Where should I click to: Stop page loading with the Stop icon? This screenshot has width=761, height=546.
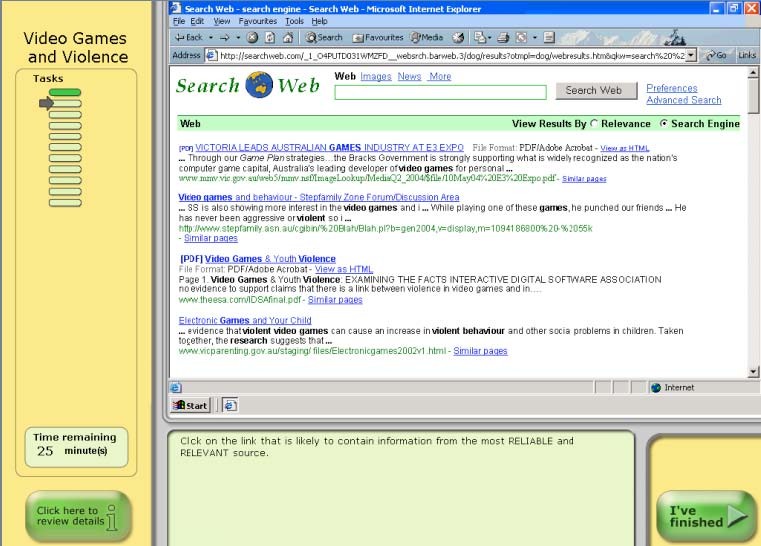(x=252, y=37)
